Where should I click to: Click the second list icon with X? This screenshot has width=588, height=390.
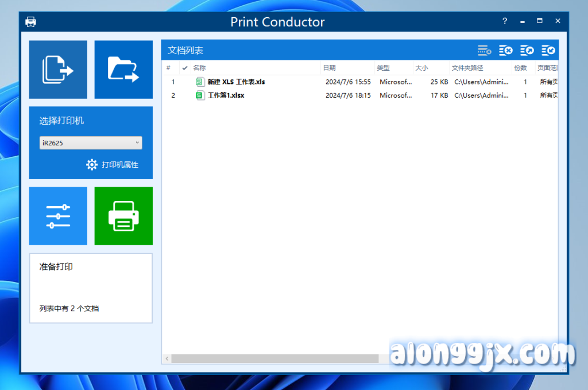coord(505,51)
